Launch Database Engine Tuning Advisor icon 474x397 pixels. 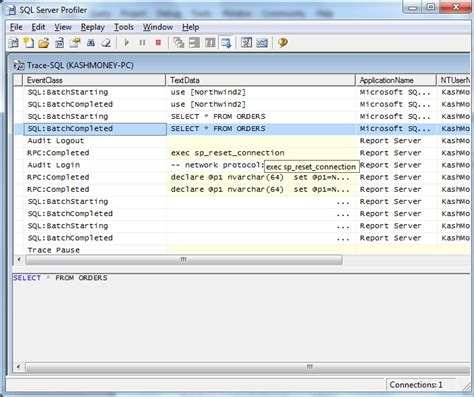[246, 43]
